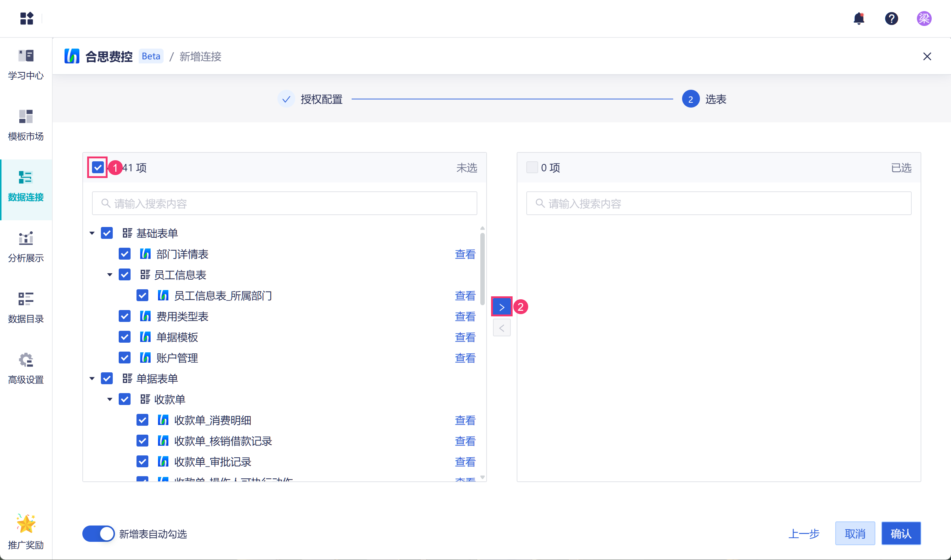
Task: Uncheck the 部门详情表 checkbox
Action: tap(125, 254)
